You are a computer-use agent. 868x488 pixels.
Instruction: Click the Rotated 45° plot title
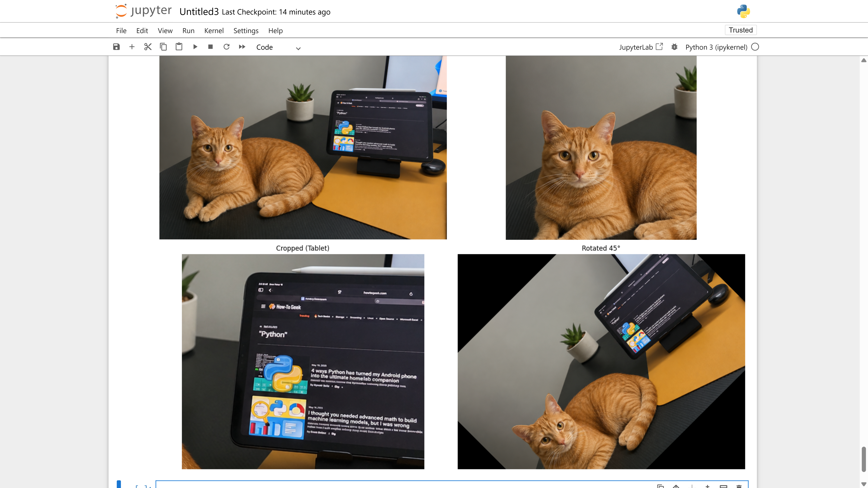(x=601, y=248)
